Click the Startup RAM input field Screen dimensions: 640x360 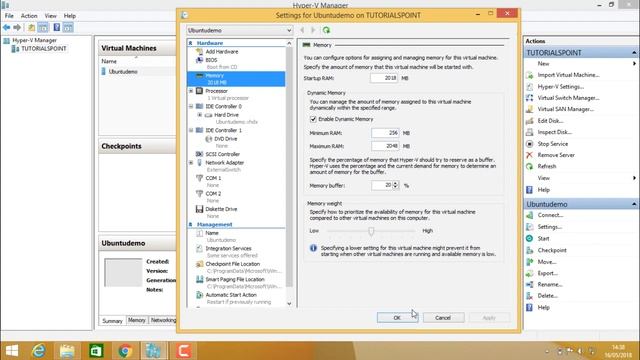pos(384,78)
